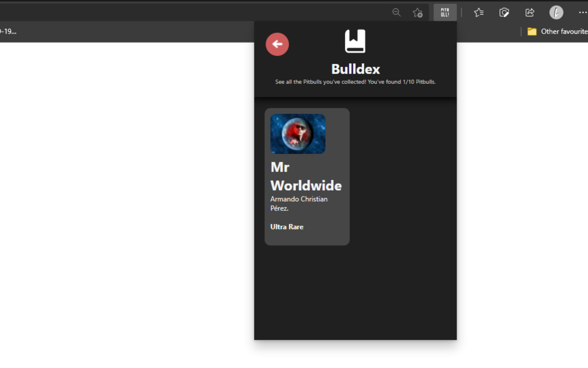This screenshot has width=588, height=368.
Task: Click the Share icon in toolbar
Action: pos(530,12)
